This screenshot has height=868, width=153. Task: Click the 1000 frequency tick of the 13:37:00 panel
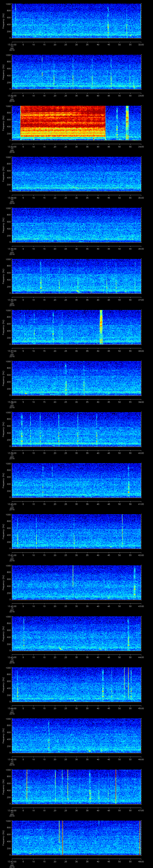click(8, 311)
